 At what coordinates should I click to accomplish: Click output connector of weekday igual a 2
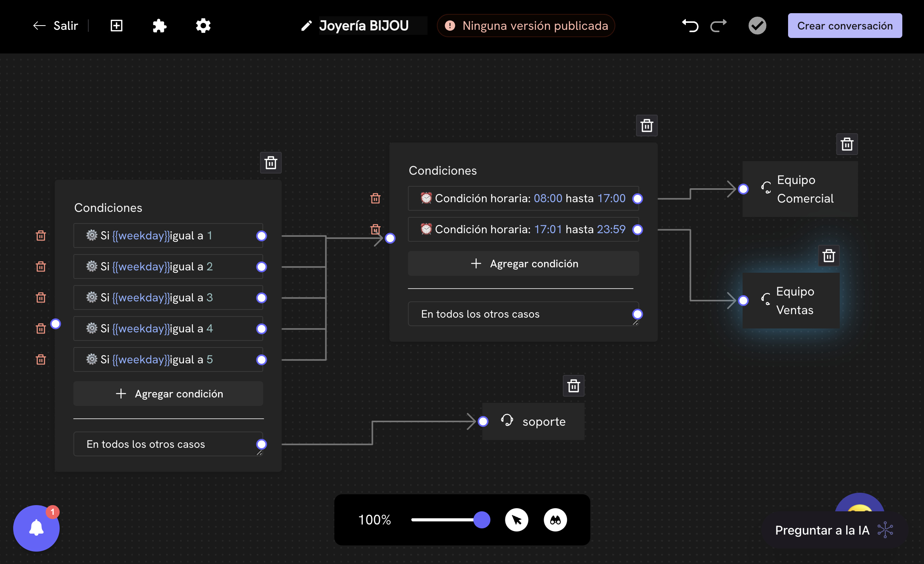pos(262,267)
